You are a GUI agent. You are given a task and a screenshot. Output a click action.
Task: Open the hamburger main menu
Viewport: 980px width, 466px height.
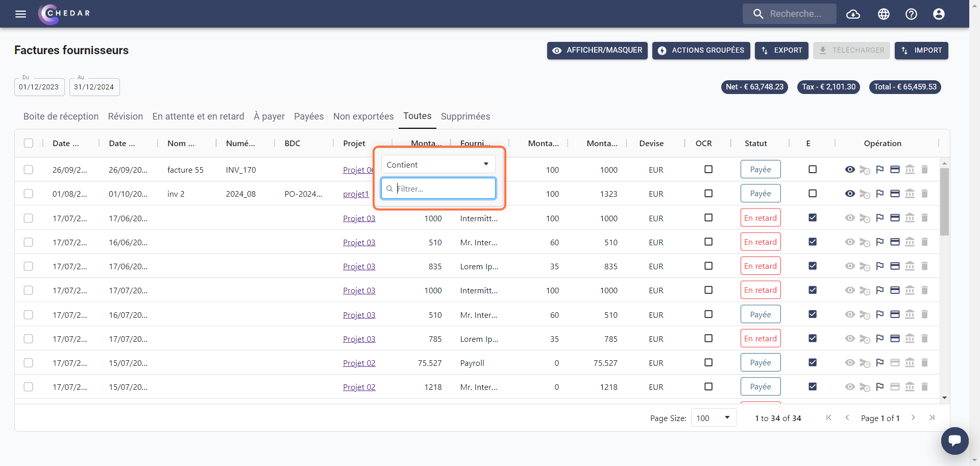coord(20,14)
